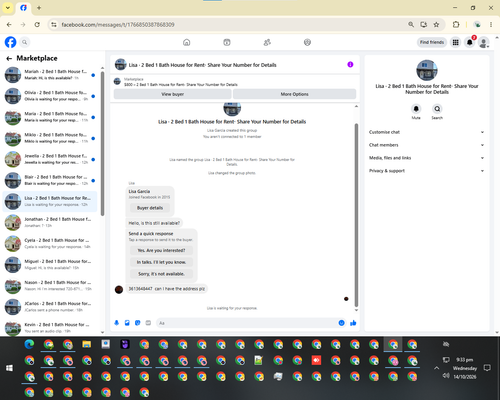Open the purple conversation info icon

pyautogui.click(x=350, y=64)
